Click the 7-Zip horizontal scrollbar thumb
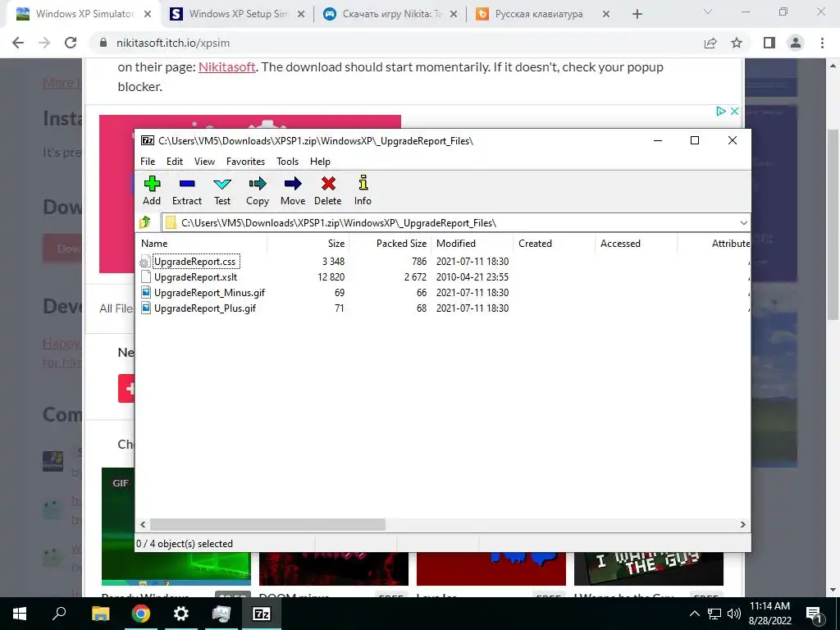This screenshot has height=630, width=840. coord(267,524)
